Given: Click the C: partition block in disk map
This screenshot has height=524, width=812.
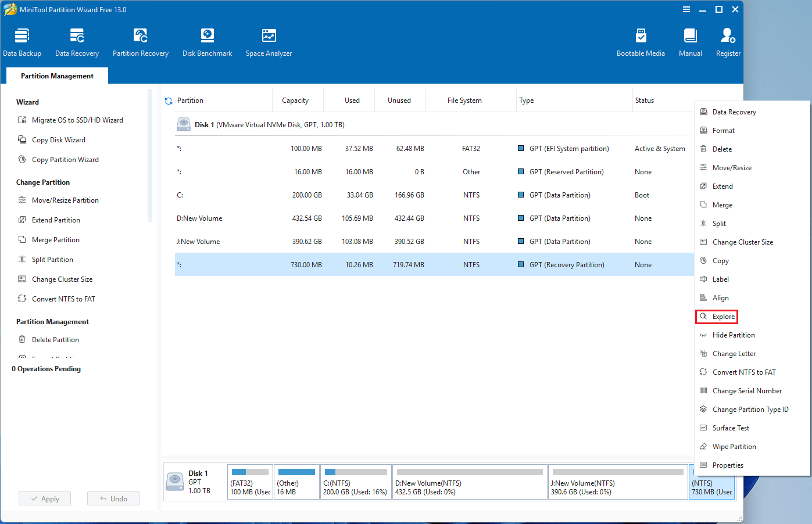Looking at the screenshot, I should tap(356, 482).
